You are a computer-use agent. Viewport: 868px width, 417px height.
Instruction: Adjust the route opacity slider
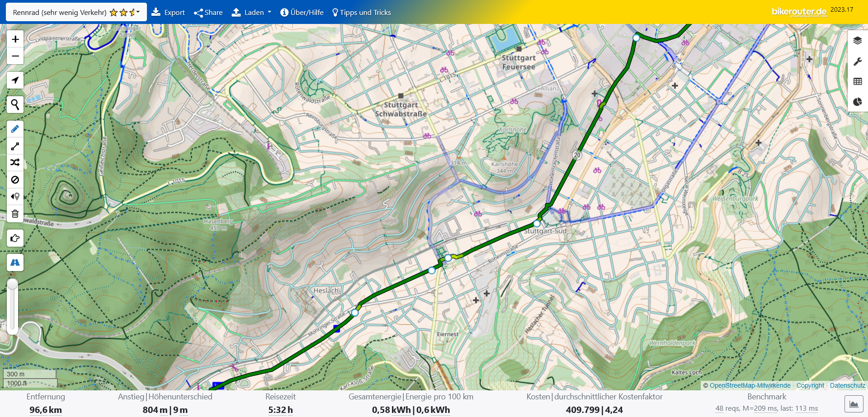13,284
